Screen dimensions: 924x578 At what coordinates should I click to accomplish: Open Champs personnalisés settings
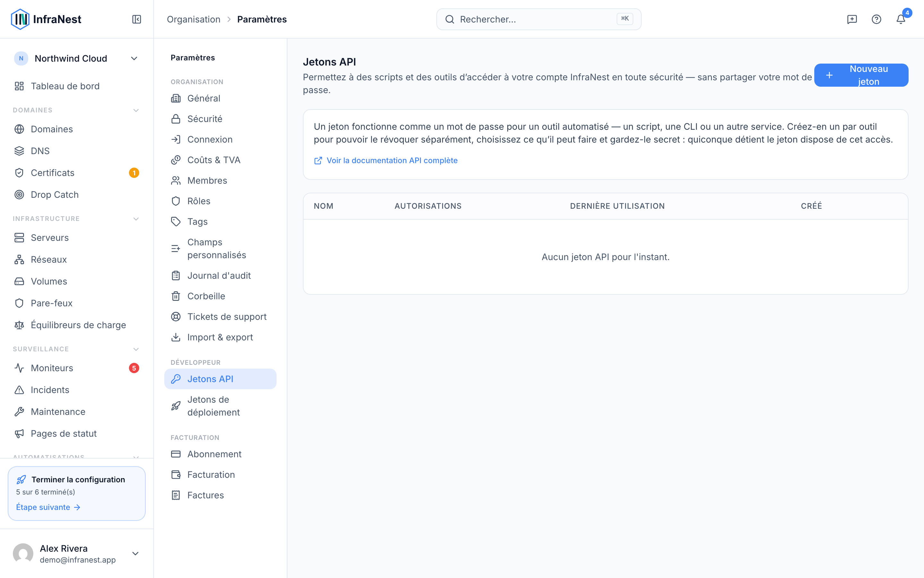pos(220,249)
